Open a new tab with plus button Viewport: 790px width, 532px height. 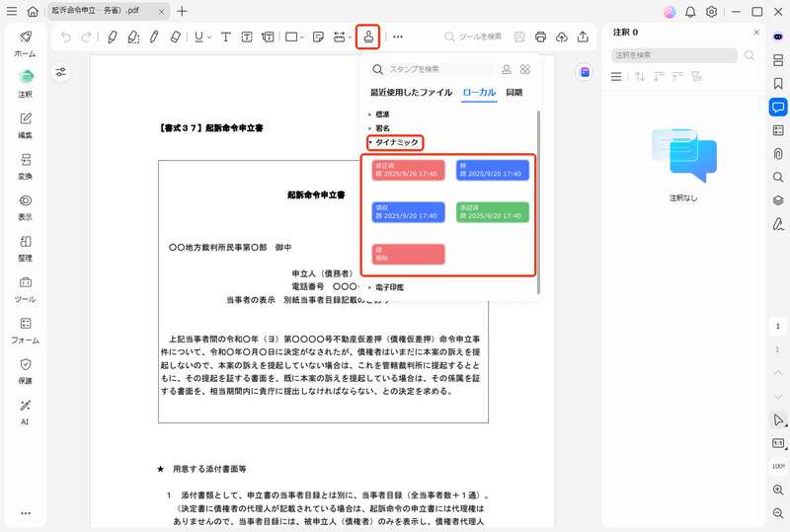182,11
